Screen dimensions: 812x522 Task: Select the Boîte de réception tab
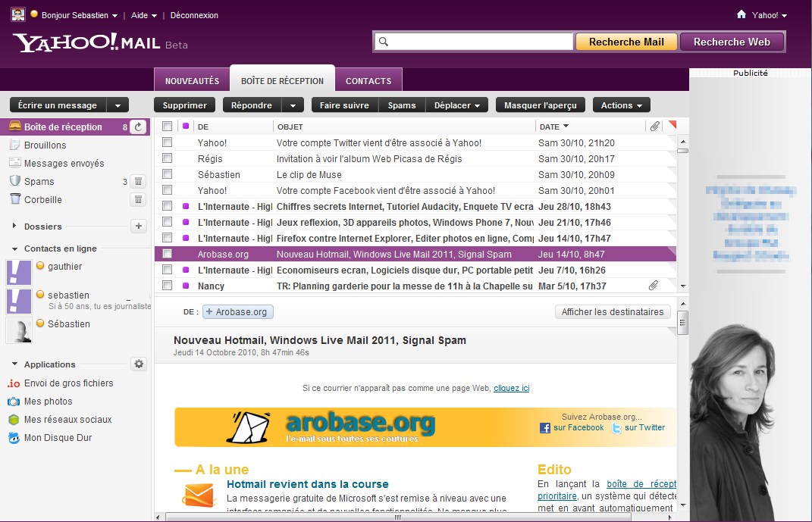(x=282, y=79)
